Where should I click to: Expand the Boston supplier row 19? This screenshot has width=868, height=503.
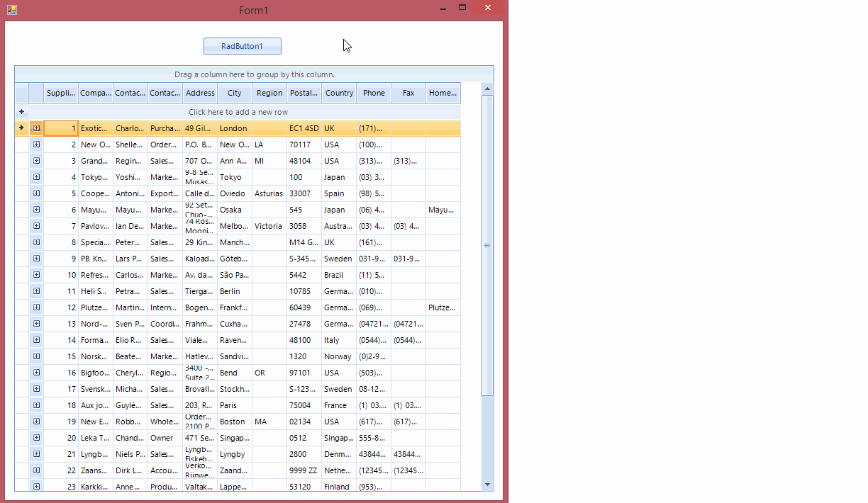click(36, 422)
